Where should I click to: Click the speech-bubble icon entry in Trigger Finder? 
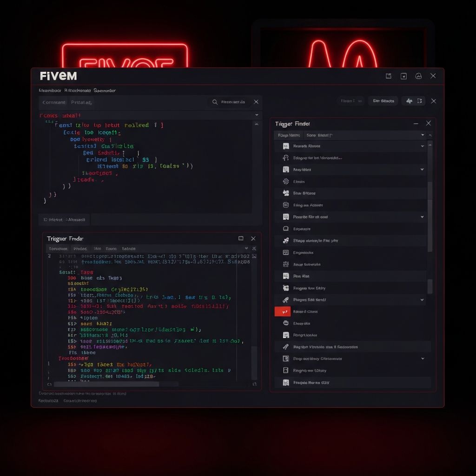pyautogui.click(x=285, y=228)
